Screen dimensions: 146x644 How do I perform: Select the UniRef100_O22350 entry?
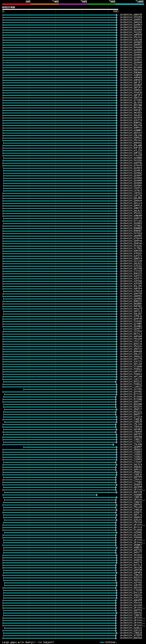[x=131, y=389]
